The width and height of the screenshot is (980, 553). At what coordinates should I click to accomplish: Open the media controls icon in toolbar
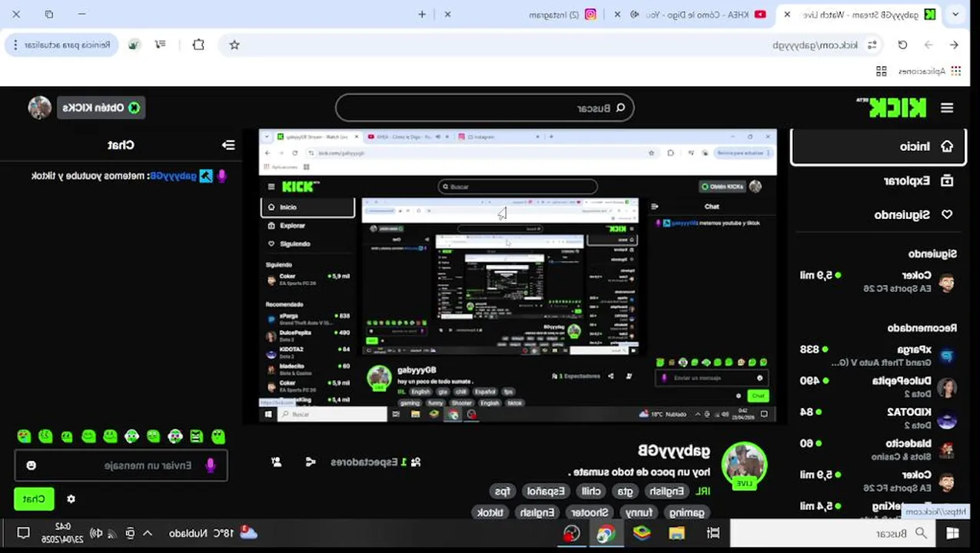coord(160,45)
